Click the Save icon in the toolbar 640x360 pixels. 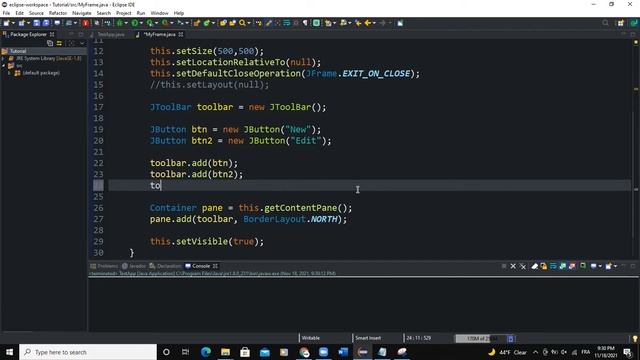tap(37, 23)
